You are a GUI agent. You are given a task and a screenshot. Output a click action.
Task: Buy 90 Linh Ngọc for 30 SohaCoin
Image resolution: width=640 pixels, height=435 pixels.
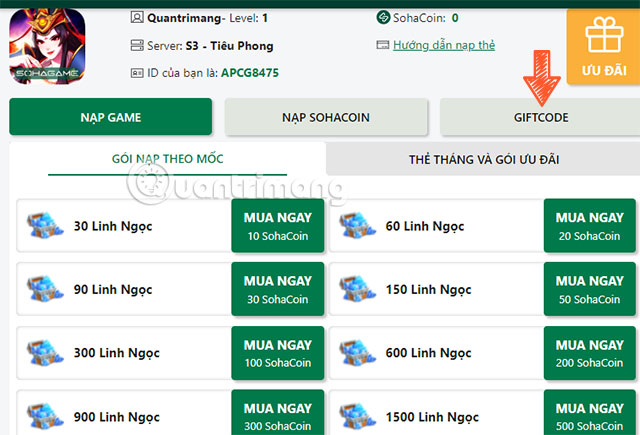[278, 289]
